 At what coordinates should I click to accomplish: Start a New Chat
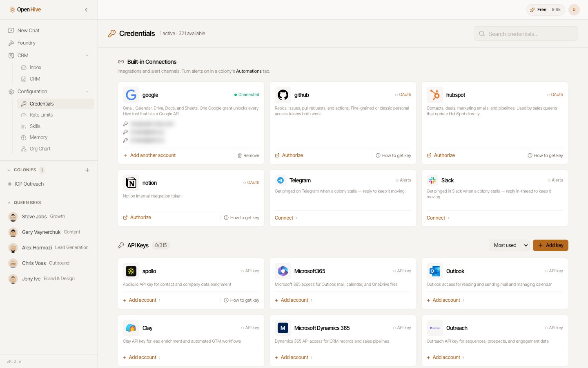(x=49, y=31)
